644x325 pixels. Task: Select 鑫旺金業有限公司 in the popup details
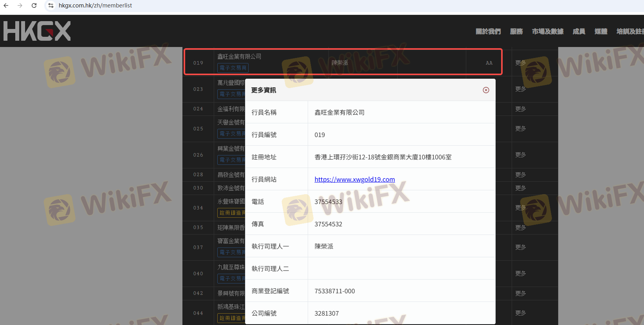[x=339, y=112]
